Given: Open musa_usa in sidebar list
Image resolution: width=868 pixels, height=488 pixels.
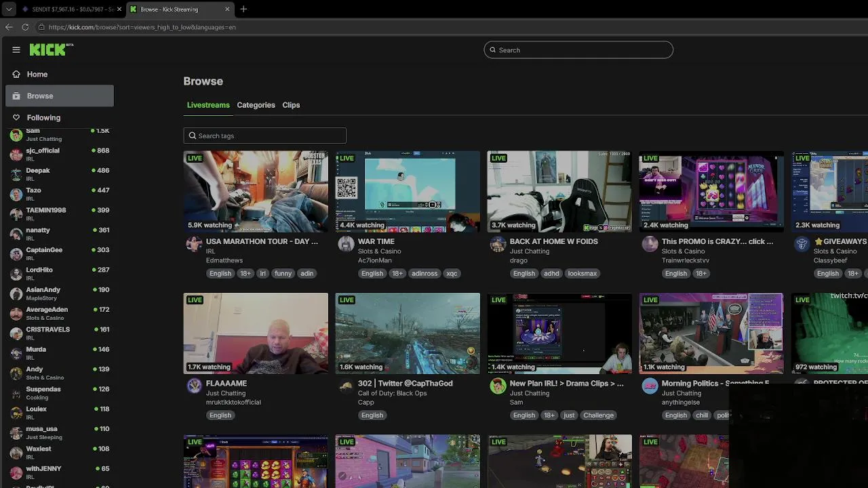Looking at the screenshot, I should click(x=60, y=432).
